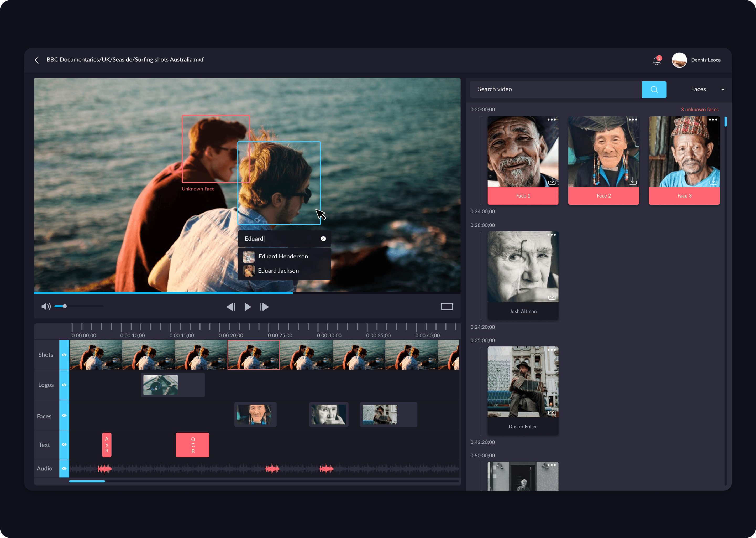Image resolution: width=756 pixels, height=538 pixels.
Task: Open the three-dot menu on Face 2
Action: 633,120
